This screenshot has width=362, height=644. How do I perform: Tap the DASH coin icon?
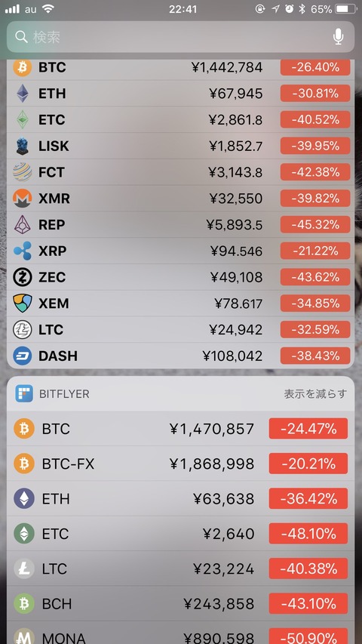pyautogui.click(x=23, y=356)
